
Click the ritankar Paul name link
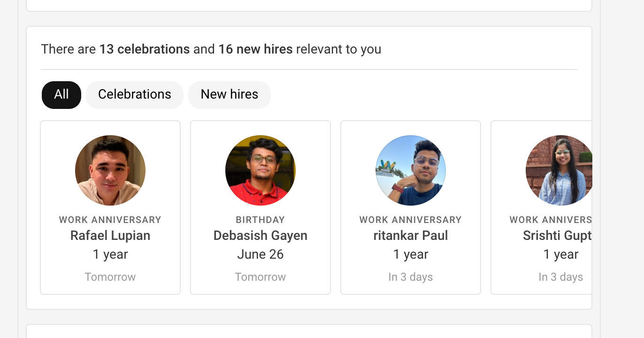click(411, 236)
